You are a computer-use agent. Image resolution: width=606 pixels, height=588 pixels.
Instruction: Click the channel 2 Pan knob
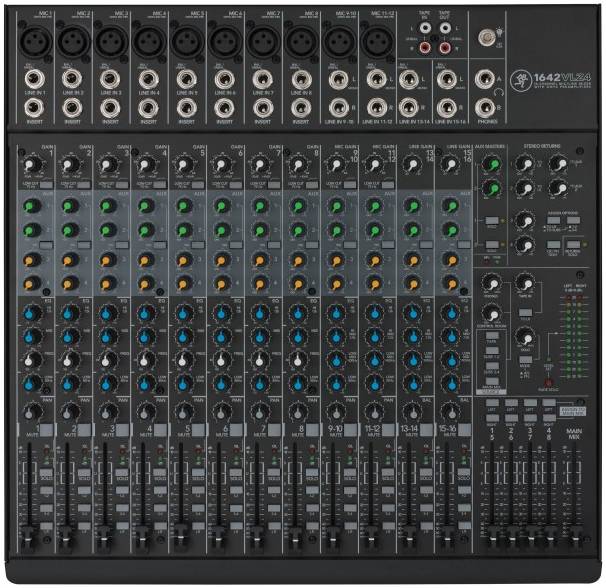pyautogui.click(x=69, y=412)
